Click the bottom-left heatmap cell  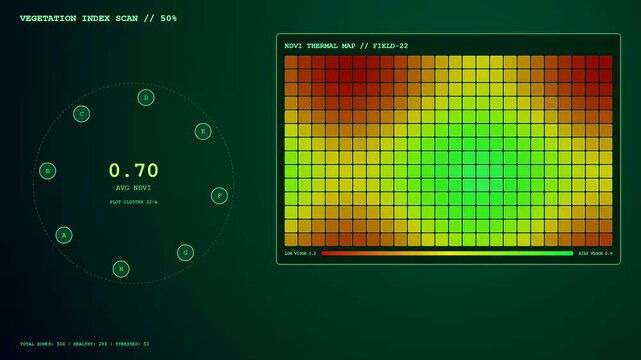coord(291,240)
